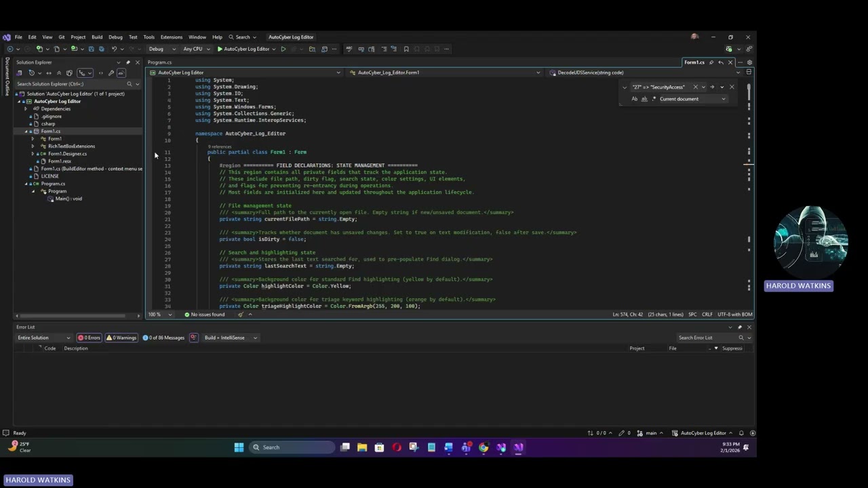The image size is (868, 488).
Task: Open the 100 % zoom dropdown
Action: (159, 314)
